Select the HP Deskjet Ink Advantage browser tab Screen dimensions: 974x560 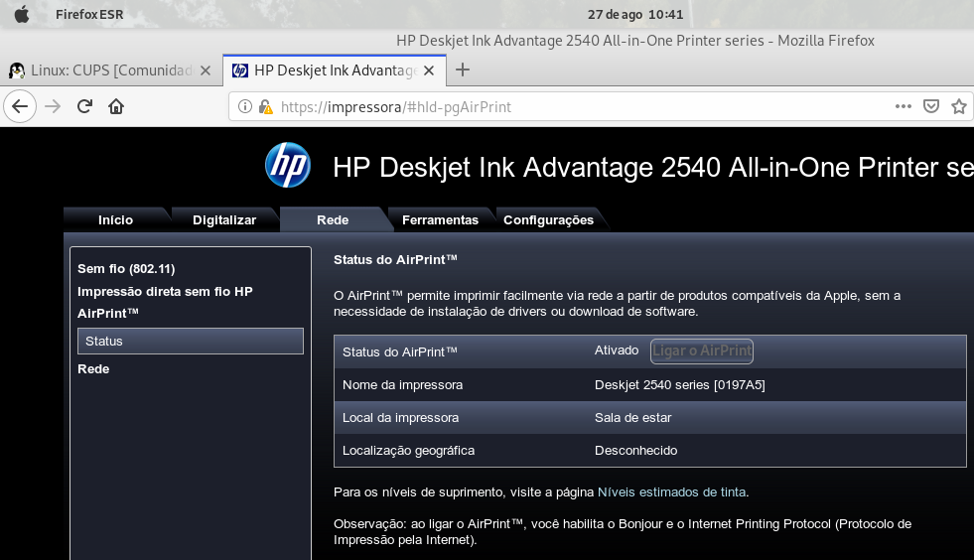(x=335, y=70)
